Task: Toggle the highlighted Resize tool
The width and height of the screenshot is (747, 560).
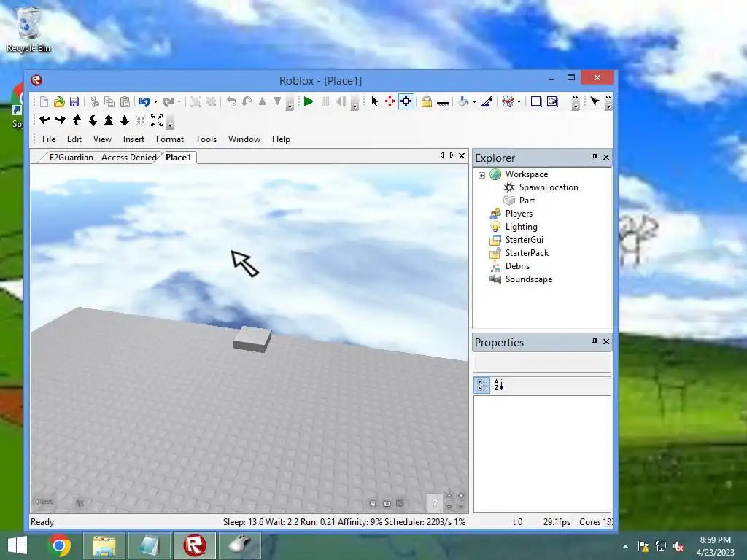Action: (406, 101)
